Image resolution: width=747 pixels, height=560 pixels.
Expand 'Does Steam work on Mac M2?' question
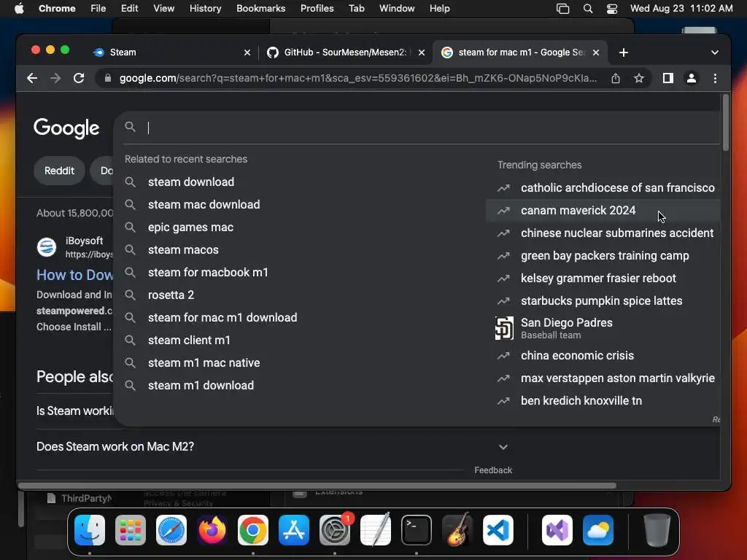[273, 447]
